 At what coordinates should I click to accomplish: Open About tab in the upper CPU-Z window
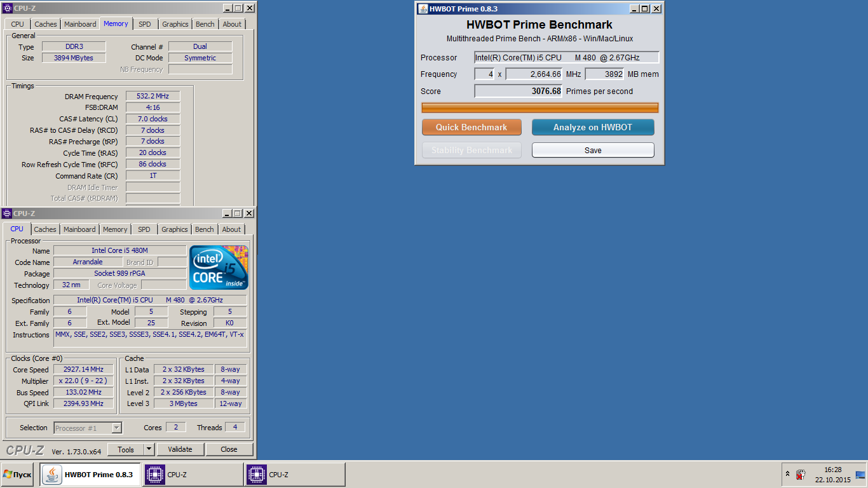click(232, 24)
